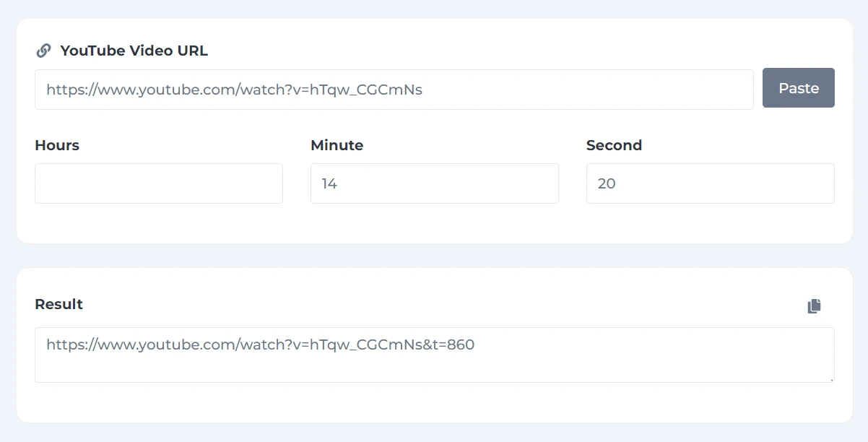Click the chain link icon beside YouTube Video URL

[43, 51]
